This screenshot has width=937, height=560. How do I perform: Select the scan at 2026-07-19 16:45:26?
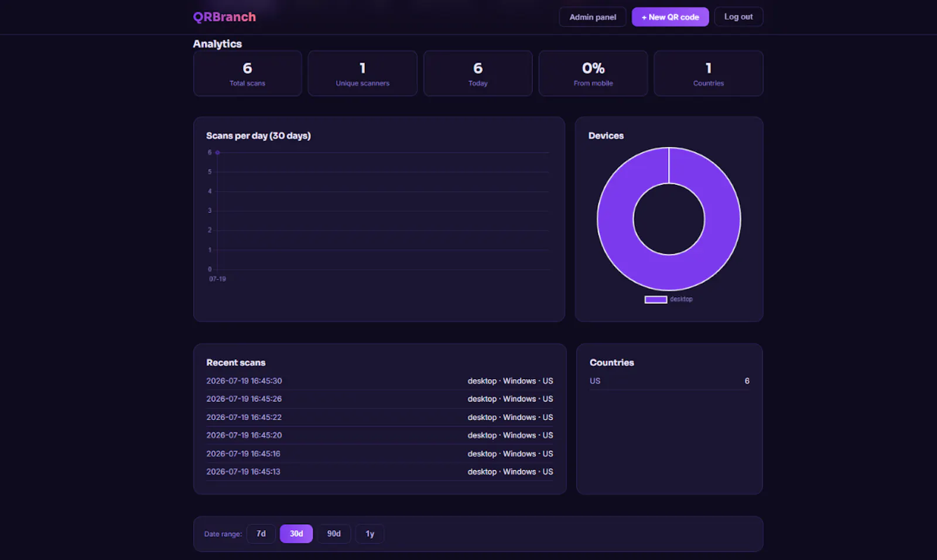379,399
